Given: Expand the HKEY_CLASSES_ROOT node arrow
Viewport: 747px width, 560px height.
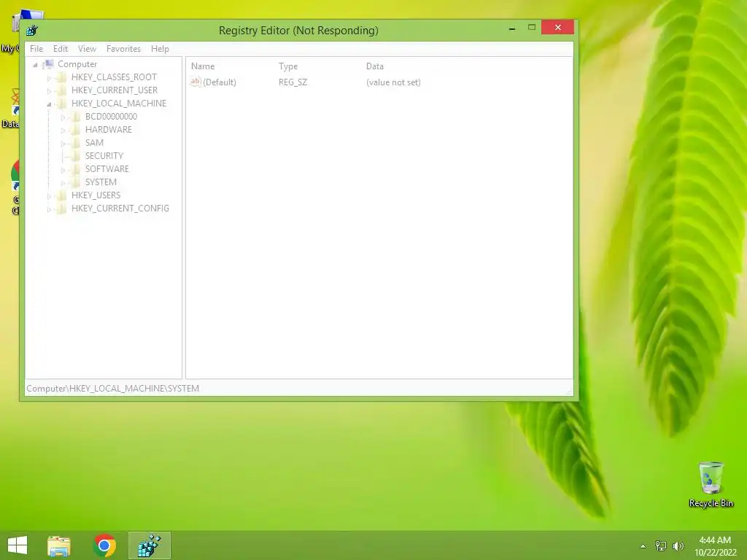Looking at the screenshot, I should coord(49,77).
